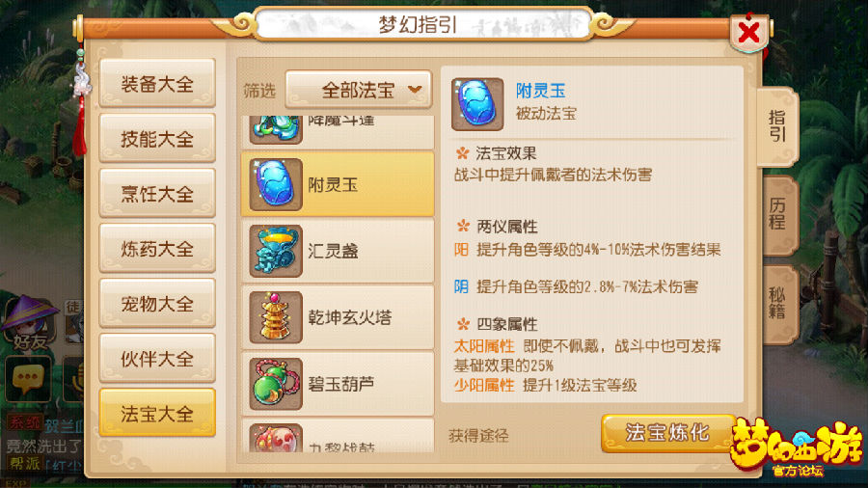868x488 pixels.
Task: Close the 梦幻指引 window with red X
Action: click(x=749, y=33)
